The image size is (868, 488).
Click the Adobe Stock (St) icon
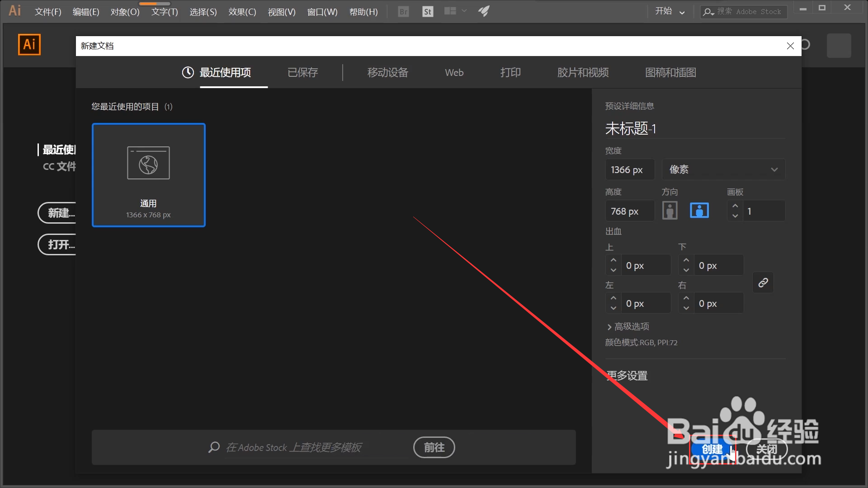point(427,12)
